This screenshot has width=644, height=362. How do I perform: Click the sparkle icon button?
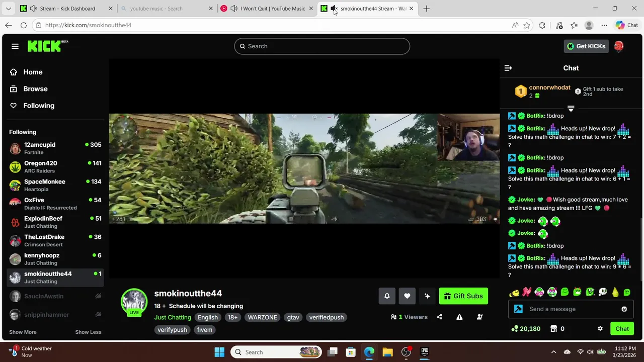tap(427, 296)
